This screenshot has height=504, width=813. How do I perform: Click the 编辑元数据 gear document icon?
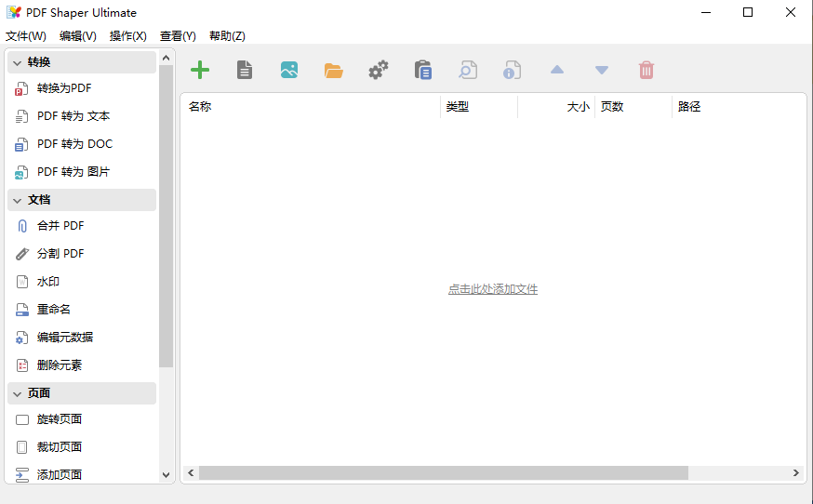point(21,338)
